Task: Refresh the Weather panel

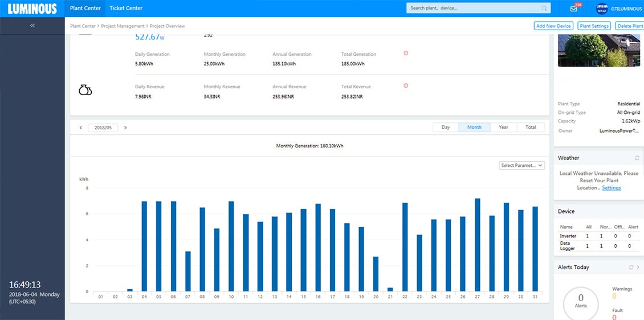Action: pyautogui.click(x=637, y=158)
